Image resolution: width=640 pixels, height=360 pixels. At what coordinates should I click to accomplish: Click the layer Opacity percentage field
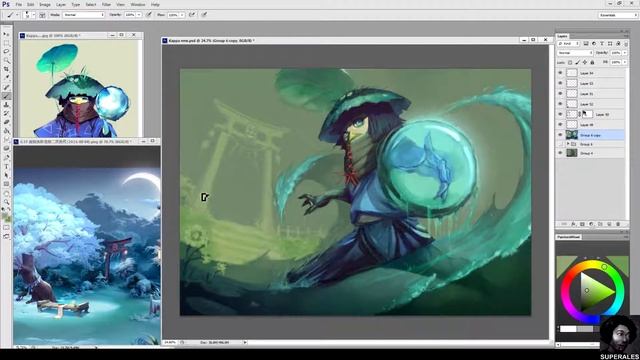click(x=616, y=53)
